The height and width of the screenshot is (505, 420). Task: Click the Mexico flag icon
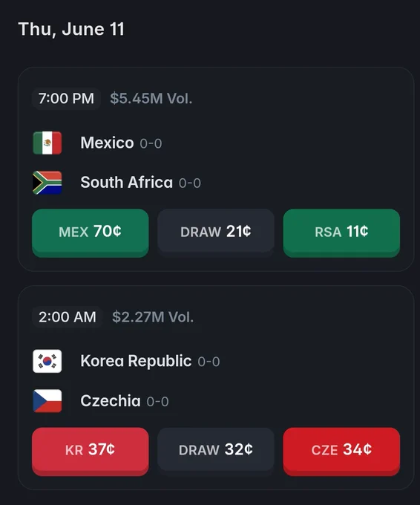tap(47, 143)
